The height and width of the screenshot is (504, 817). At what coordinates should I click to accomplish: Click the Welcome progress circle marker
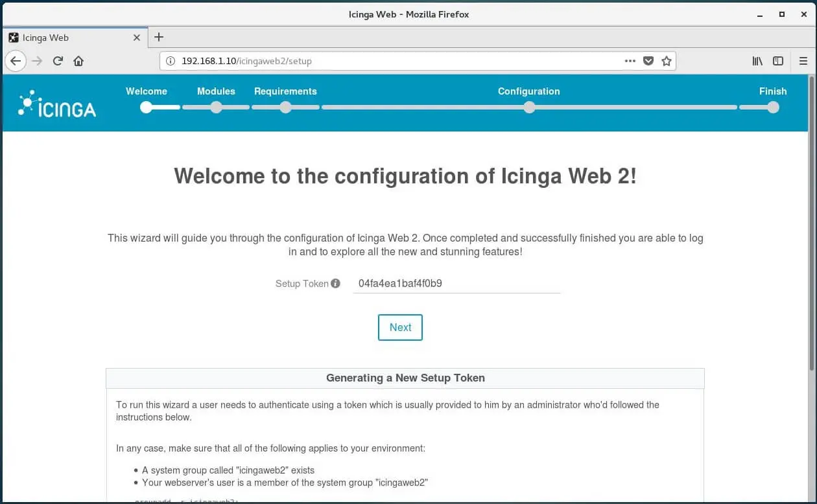click(147, 108)
